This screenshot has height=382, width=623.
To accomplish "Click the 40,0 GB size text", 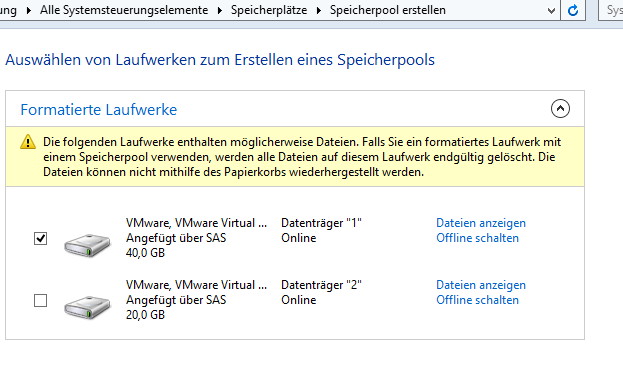I will (145, 253).
